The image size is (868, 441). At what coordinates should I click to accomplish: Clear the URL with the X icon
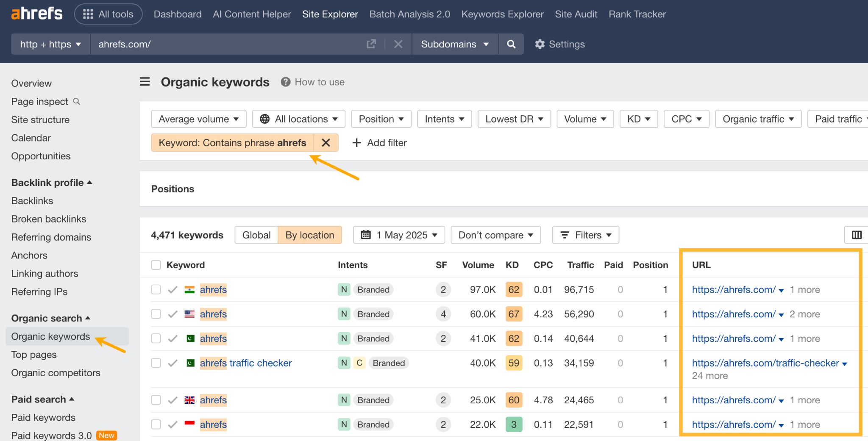pos(398,44)
